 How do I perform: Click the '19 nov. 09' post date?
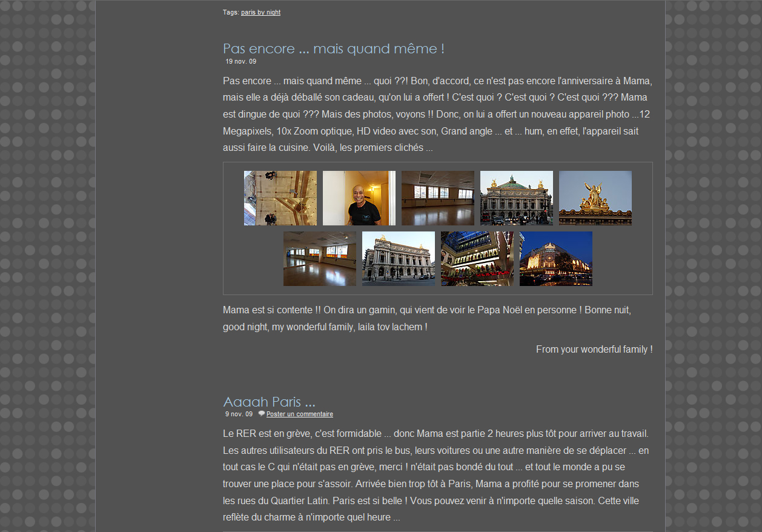240,61
